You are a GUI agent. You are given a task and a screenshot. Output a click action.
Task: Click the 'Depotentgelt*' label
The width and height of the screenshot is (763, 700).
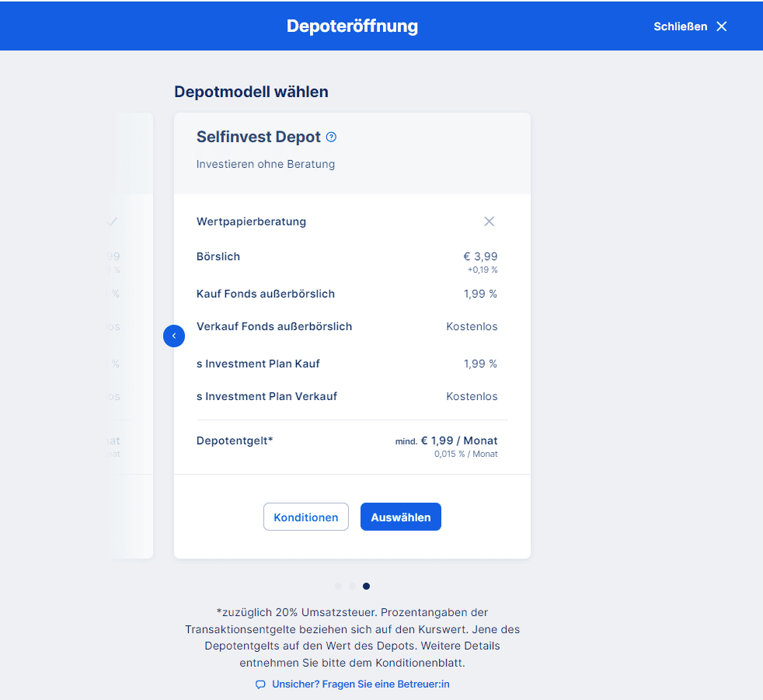pos(235,441)
